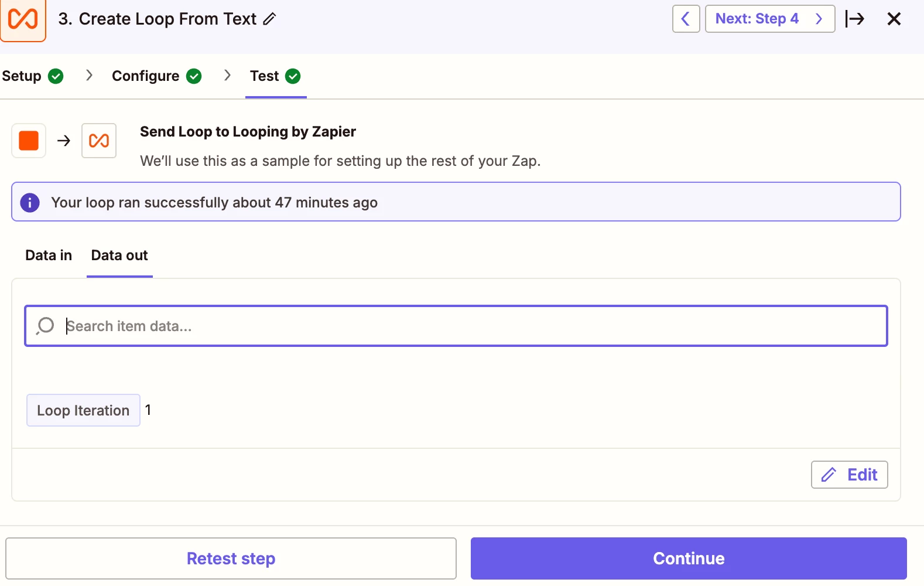Image resolution: width=924 pixels, height=586 pixels.
Task: Click the chevron between Setup and Configure
Action: [x=89, y=75]
